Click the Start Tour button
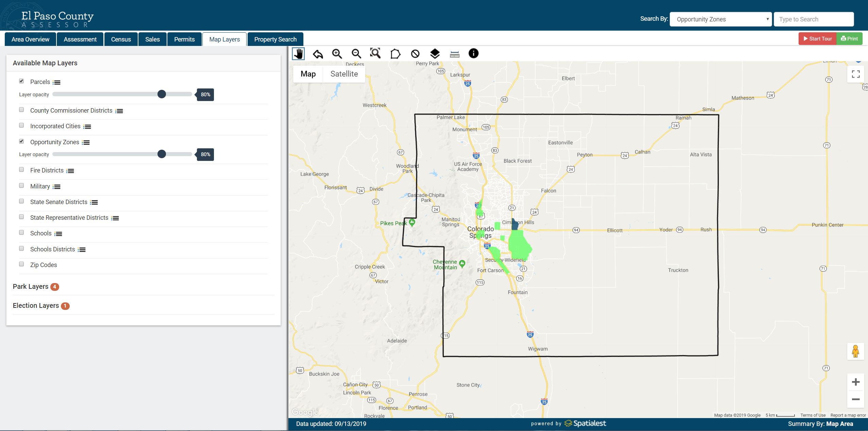The height and width of the screenshot is (431, 868). pos(818,39)
